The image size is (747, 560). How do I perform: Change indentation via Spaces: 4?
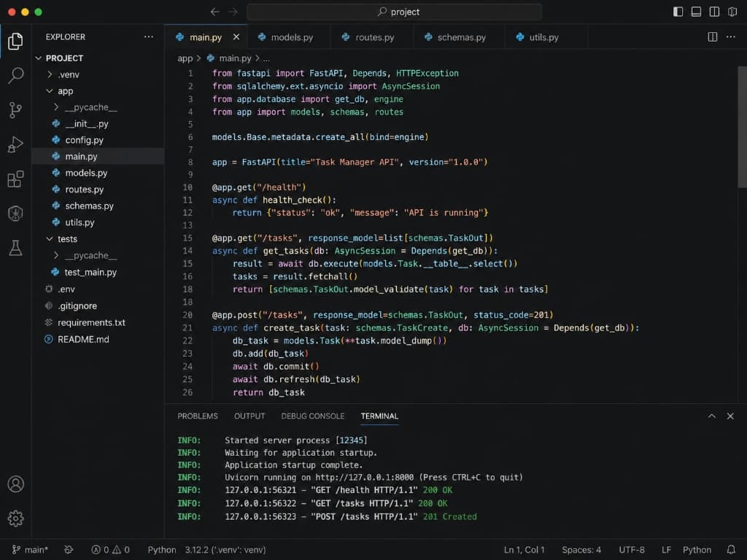tap(581, 550)
